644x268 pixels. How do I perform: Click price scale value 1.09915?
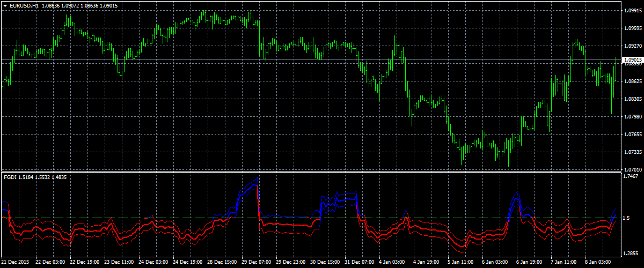632,11
